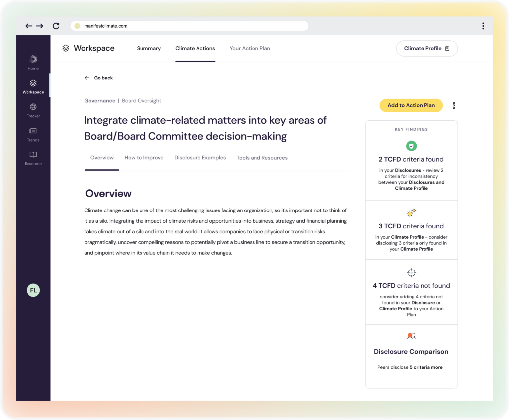Open the Resource book icon in sidebar
The height and width of the screenshot is (420, 509).
[33, 155]
